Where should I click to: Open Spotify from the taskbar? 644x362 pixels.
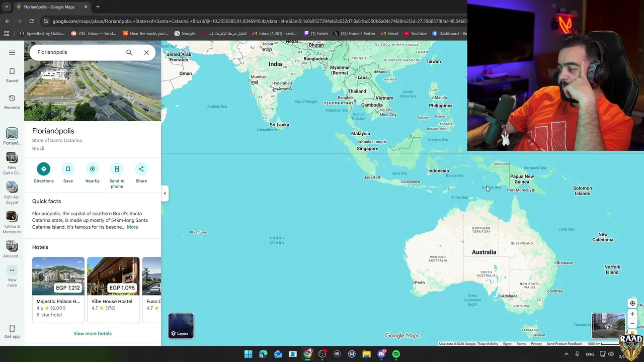pyautogui.click(x=396, y=354)
